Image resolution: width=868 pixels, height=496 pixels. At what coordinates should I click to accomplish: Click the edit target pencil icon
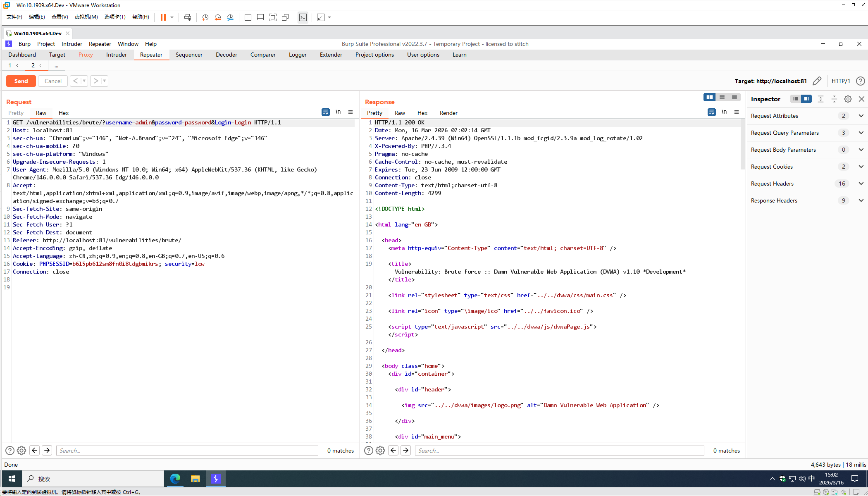pos(817,81)
